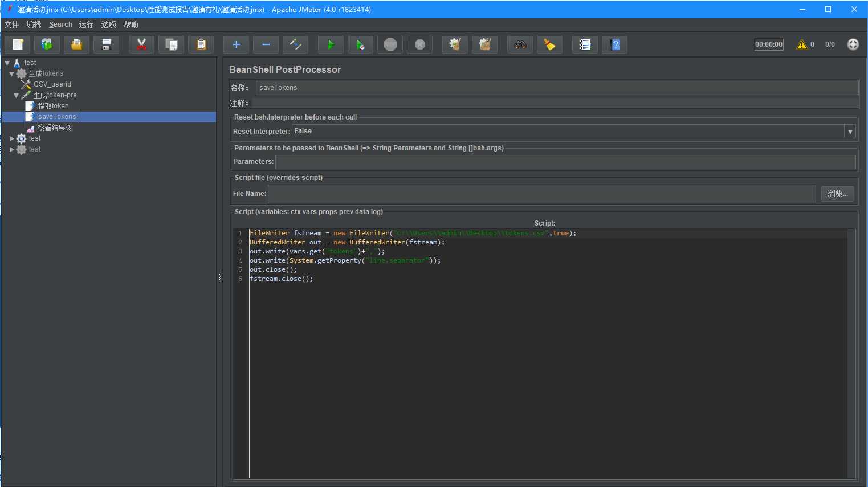Click the remote engine status icon

pos(853,44)
